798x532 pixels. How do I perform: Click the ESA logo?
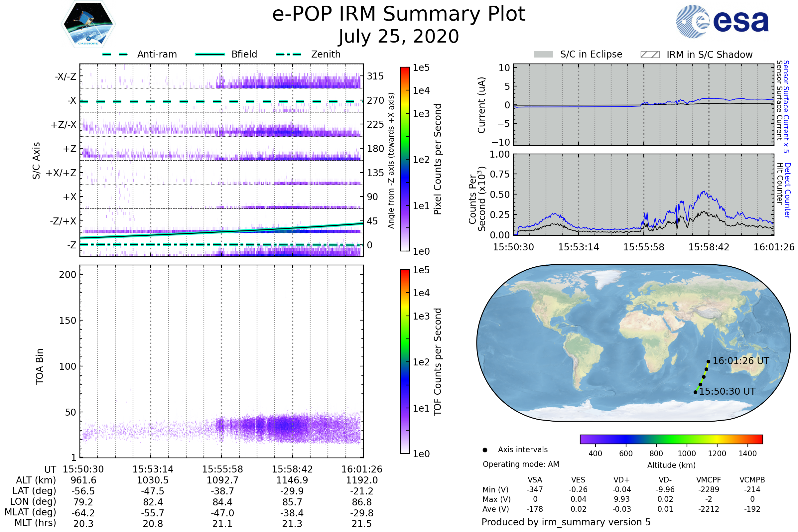pyautogui.click(x=722, y=22)
